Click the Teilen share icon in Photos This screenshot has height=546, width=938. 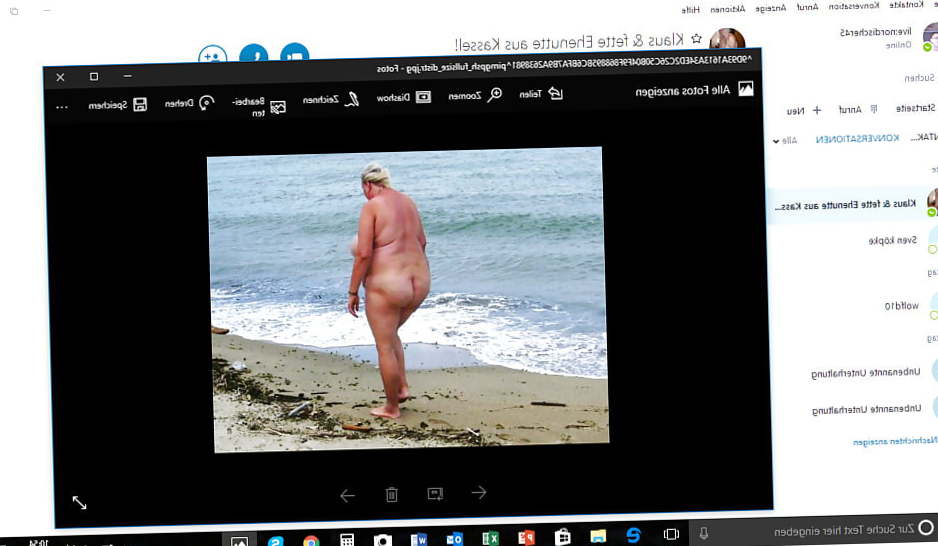[555, 94]
